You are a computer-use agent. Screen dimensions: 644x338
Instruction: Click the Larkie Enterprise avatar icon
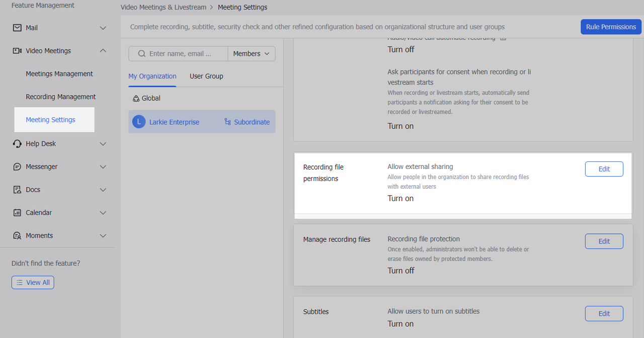click(x=138, y=122)
